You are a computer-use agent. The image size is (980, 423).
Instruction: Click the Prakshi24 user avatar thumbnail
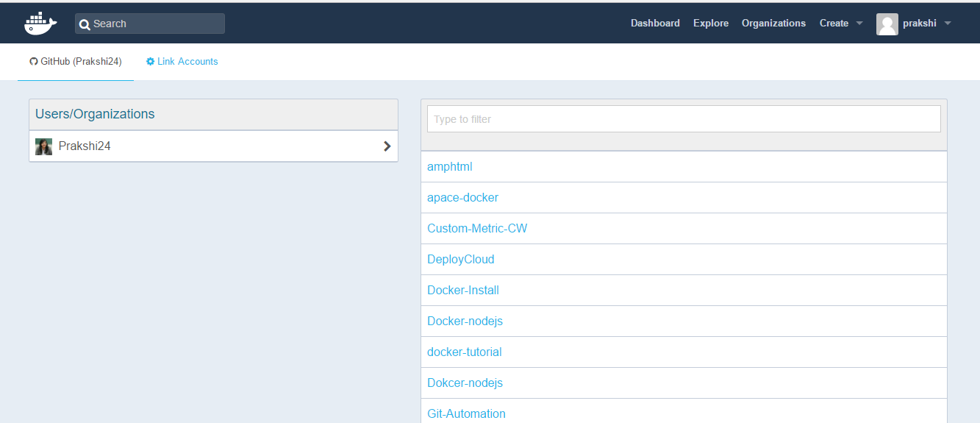point(44,146)
